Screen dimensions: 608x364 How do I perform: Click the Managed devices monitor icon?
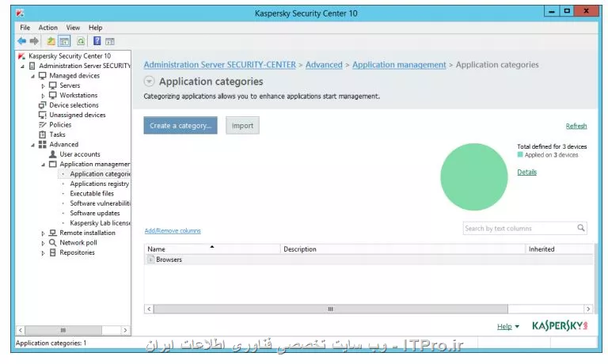click(x=42, y=76)
